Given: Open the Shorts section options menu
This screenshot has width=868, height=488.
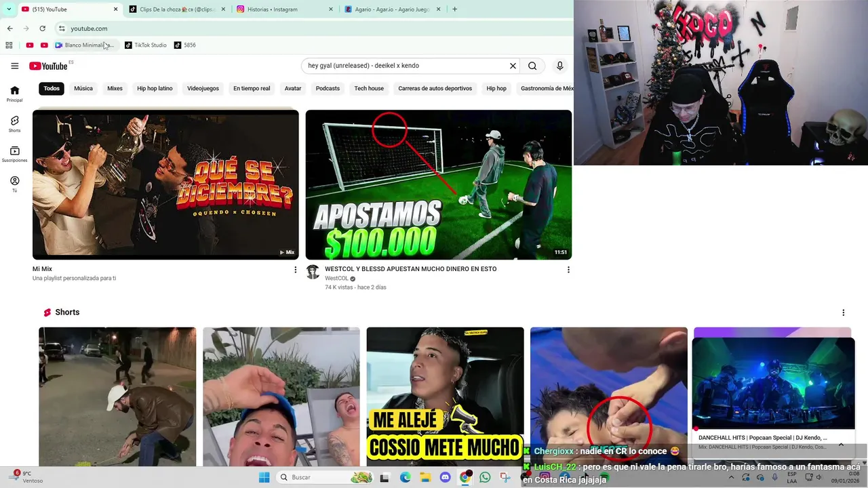Looking at the screenshot, I should 843,312.
